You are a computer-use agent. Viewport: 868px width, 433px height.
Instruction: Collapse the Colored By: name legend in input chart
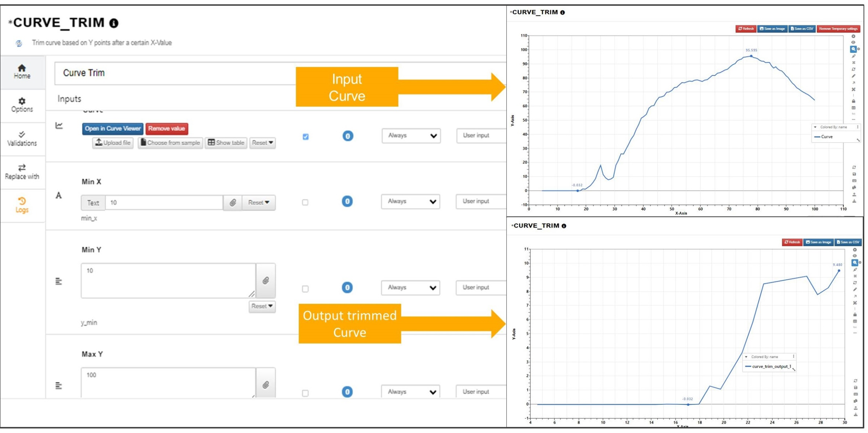(815, 127)
